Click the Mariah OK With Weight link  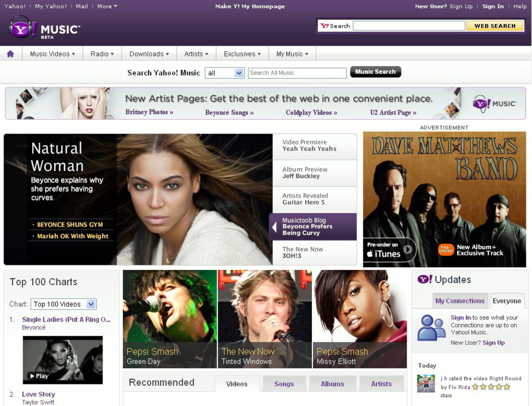click(73, 236)
